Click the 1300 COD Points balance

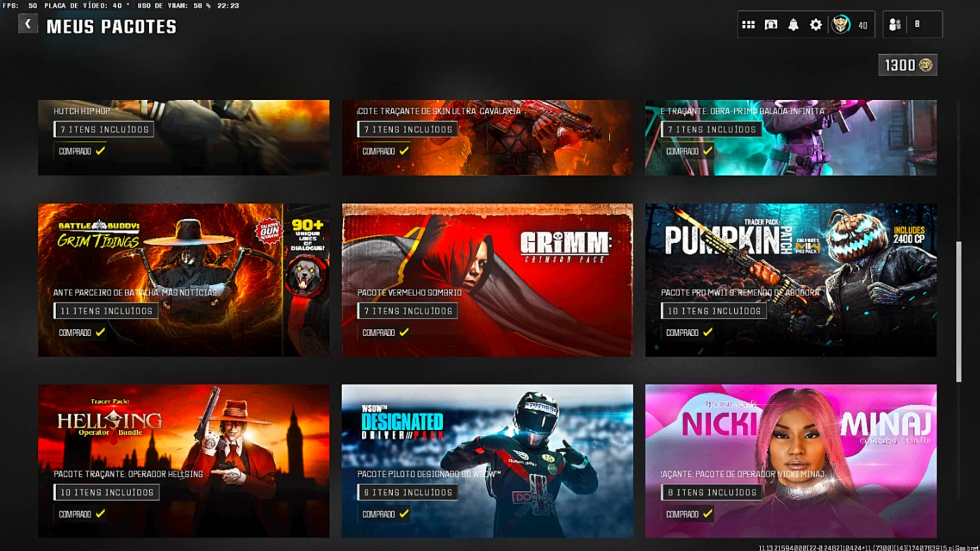[x=908, y=65]
